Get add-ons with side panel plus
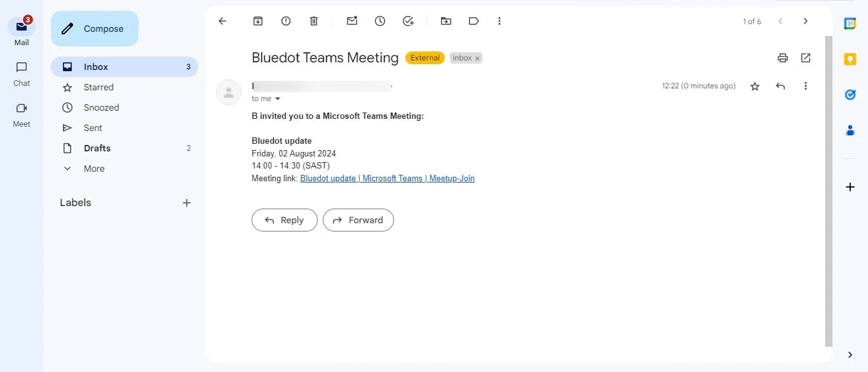This screenshot has width=868, height=372. 850,187
